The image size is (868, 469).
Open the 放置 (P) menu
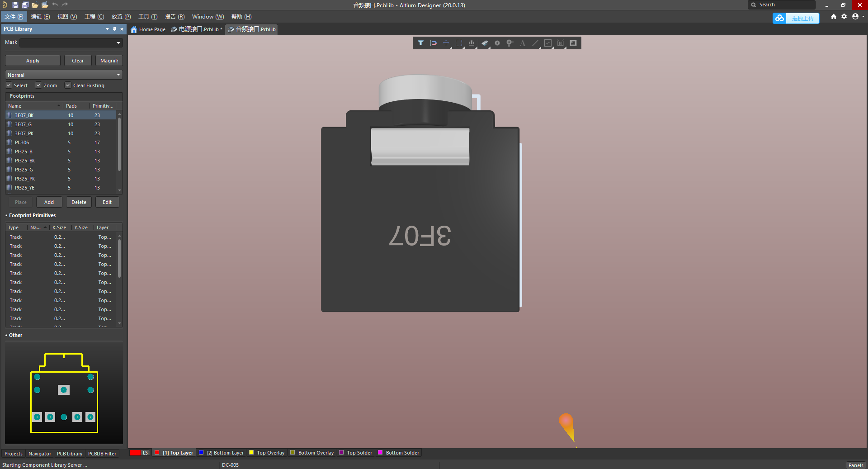click(121, 17)
